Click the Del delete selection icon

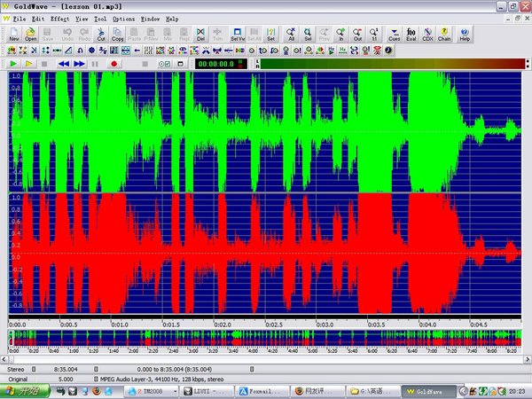(200, 35)
